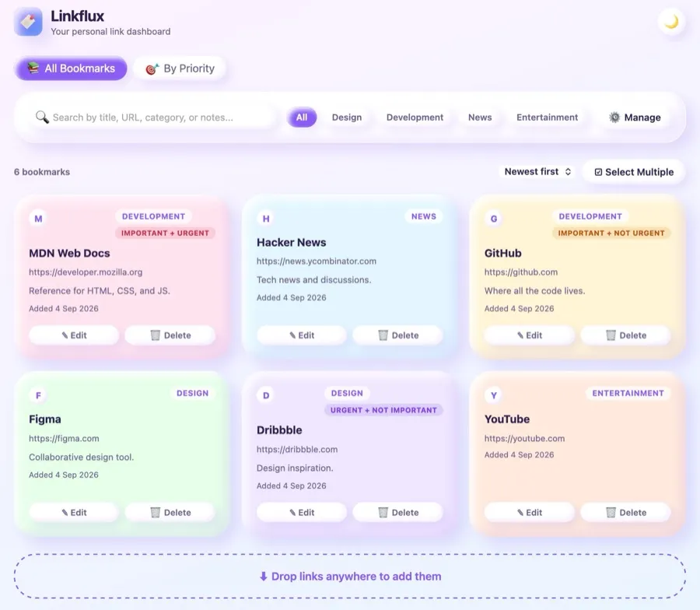This screenshot has height=610, width=700.
Task: Click the Design tag on Figma card
Action: point(192,393)
